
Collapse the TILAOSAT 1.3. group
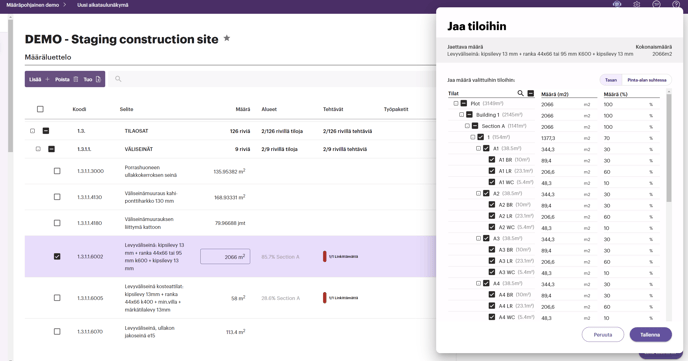point(46,131)
